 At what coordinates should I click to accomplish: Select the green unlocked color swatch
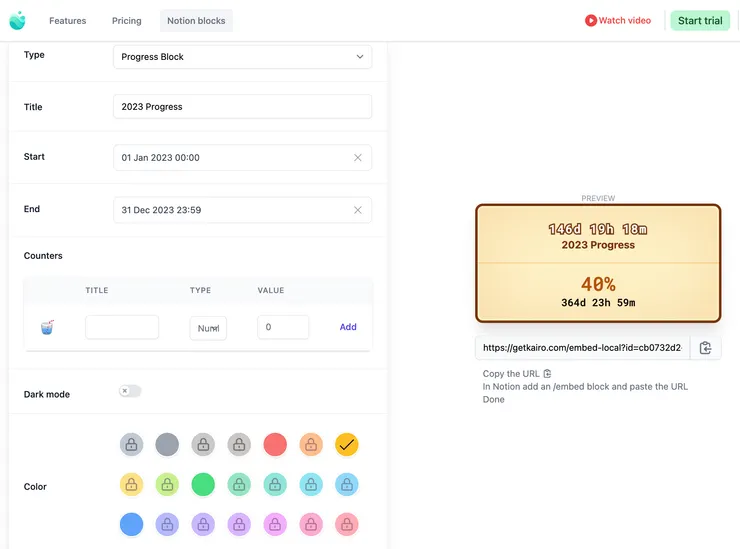(203, 485)
